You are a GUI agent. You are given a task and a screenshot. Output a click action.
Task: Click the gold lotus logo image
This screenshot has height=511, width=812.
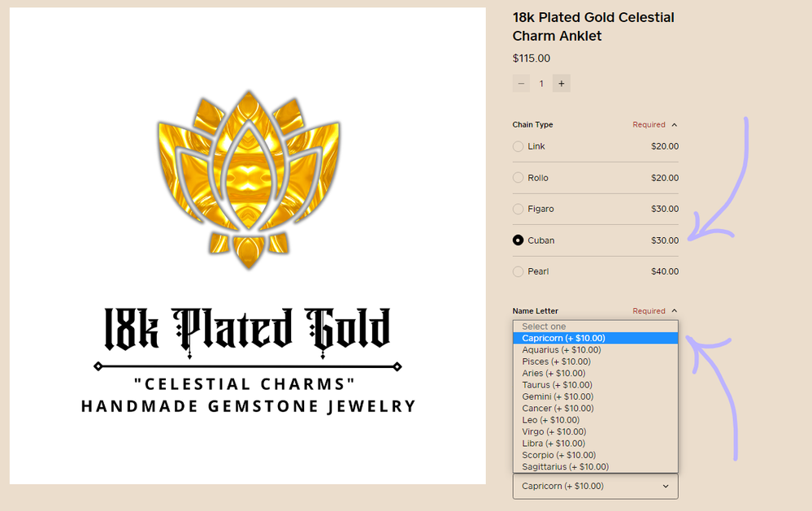click(247, 179)
